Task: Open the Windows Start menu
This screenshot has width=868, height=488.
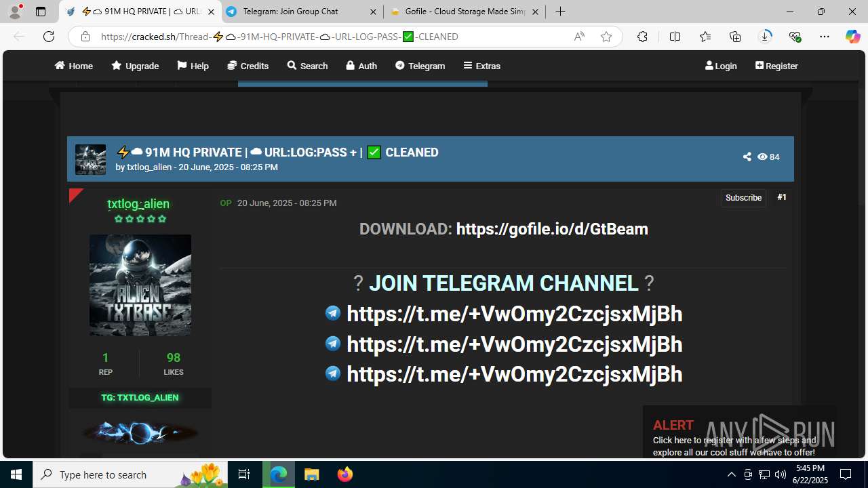Action: tap(16, 474)
